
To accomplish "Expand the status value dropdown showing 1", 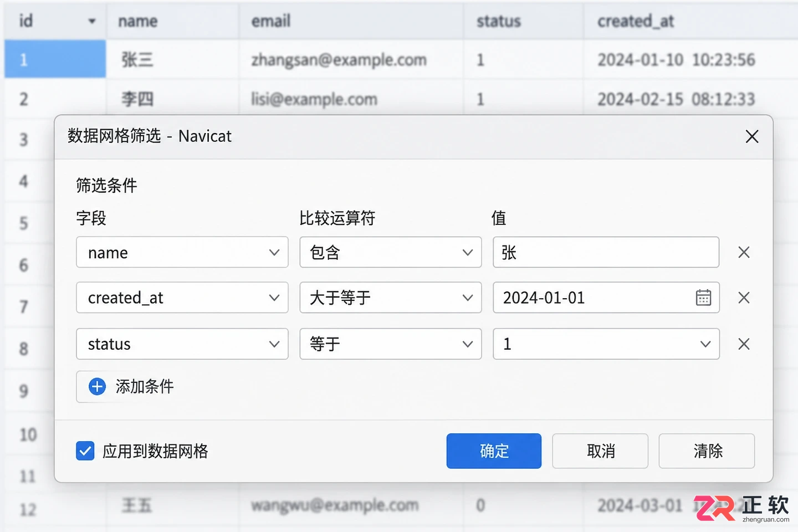I will (x=606, y=344).
